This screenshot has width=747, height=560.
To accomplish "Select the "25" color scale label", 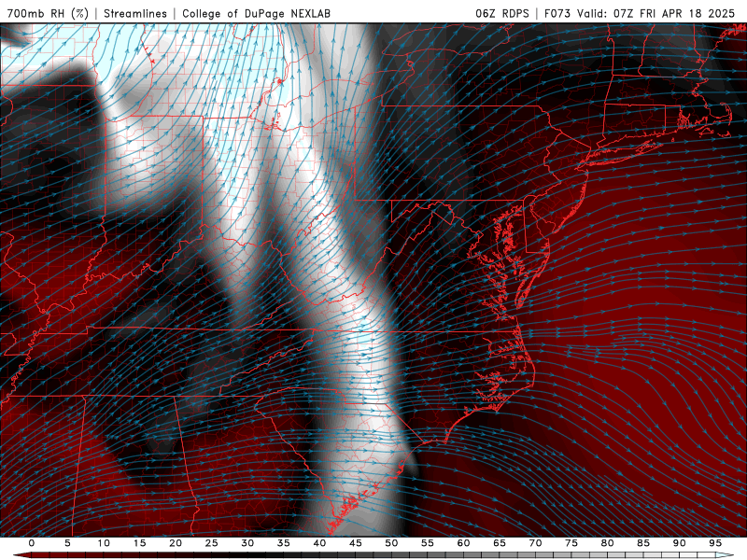I will coord(212,543).
